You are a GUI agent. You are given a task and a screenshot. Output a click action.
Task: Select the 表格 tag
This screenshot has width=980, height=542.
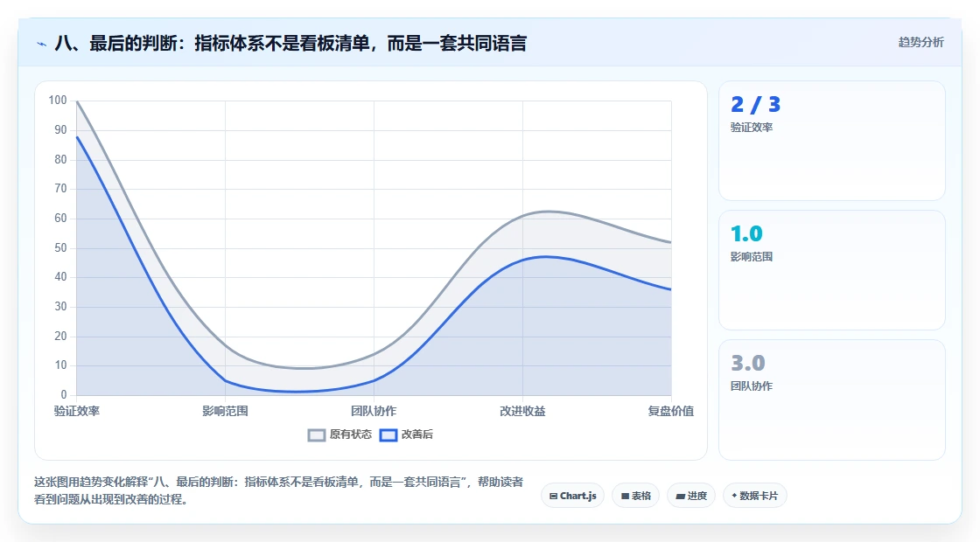(x=635, y=496)
